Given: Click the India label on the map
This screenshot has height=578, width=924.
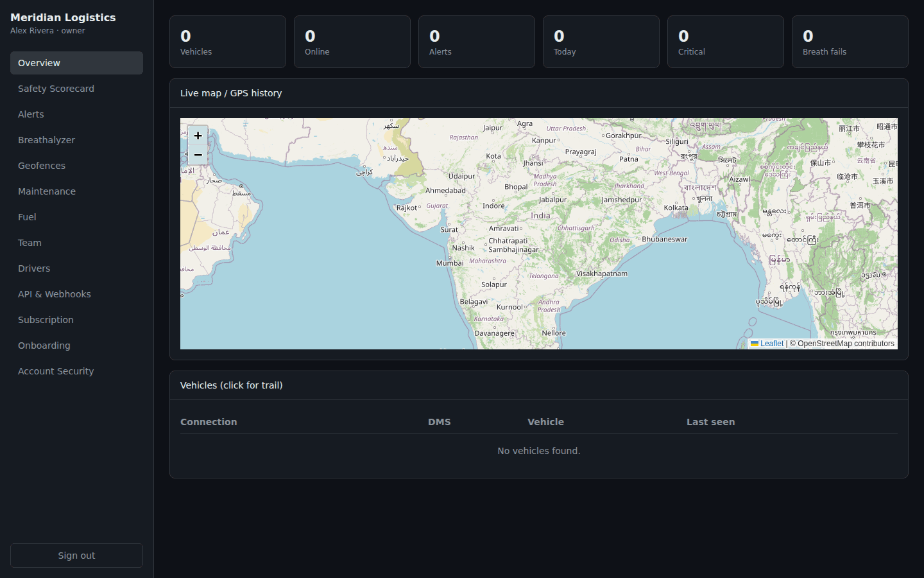Looking at the screenshot, I should (x=540, y=216).
